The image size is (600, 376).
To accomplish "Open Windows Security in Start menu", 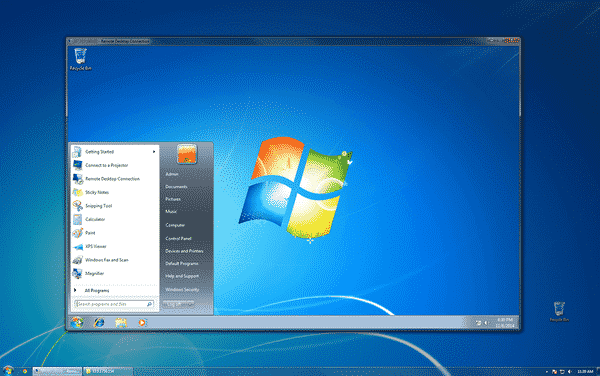I will coord(182,290).
